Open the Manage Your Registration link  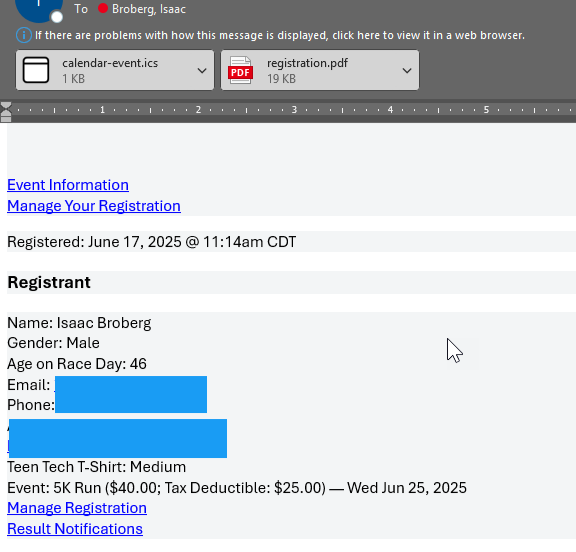point(94,206)
